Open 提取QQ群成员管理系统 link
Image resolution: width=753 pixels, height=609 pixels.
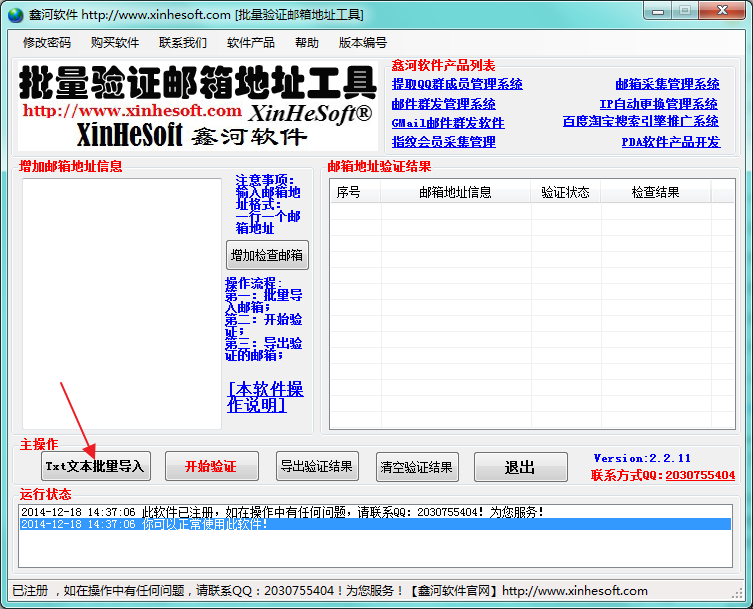tap(457, 84)
